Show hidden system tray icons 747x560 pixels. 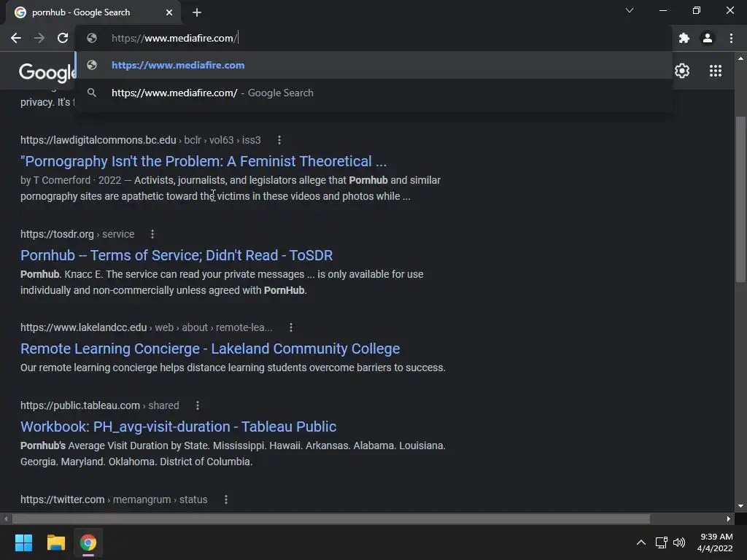641,542
